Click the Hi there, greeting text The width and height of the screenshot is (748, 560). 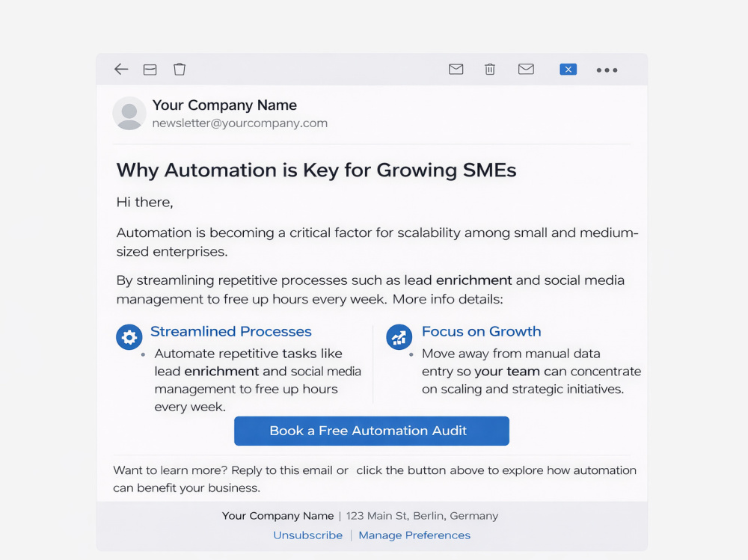coord(144,203)
